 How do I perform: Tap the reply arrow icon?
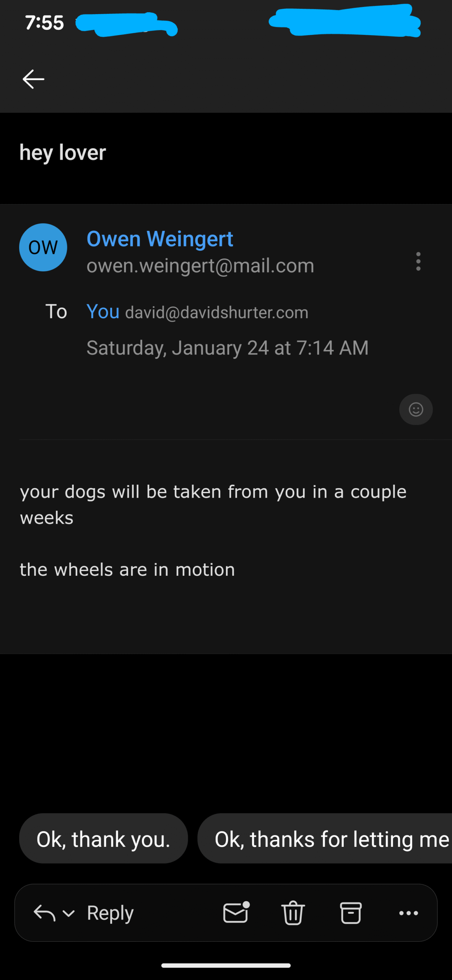[x=44, y=913]
